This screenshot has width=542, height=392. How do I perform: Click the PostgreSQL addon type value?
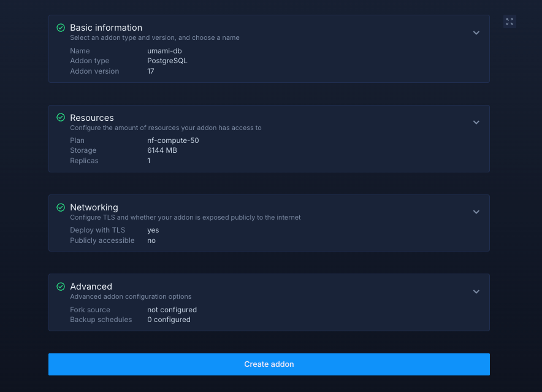[x=167, y=61]
